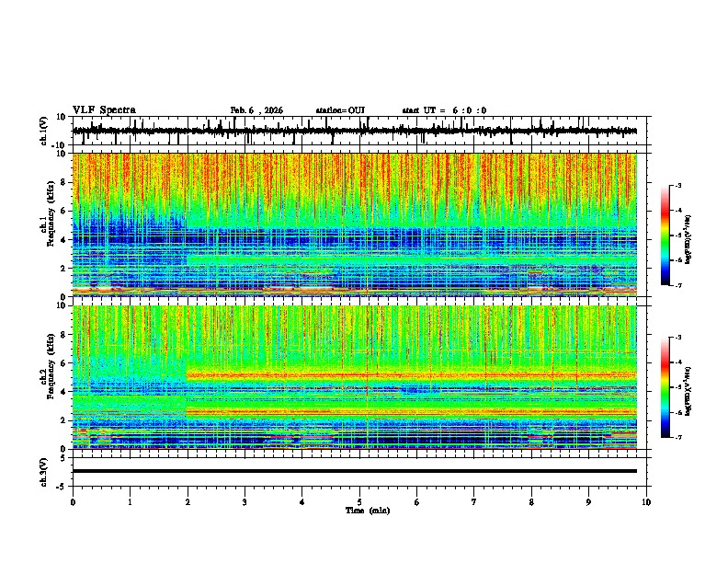Click the "station=OUI" header label
Screen dimensions: 728x563
340,110
